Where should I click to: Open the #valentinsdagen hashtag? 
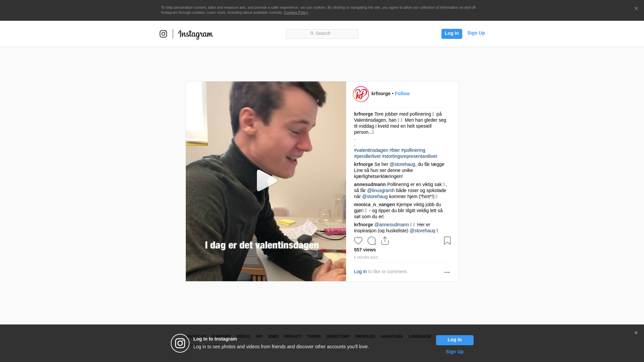(371, 150)
